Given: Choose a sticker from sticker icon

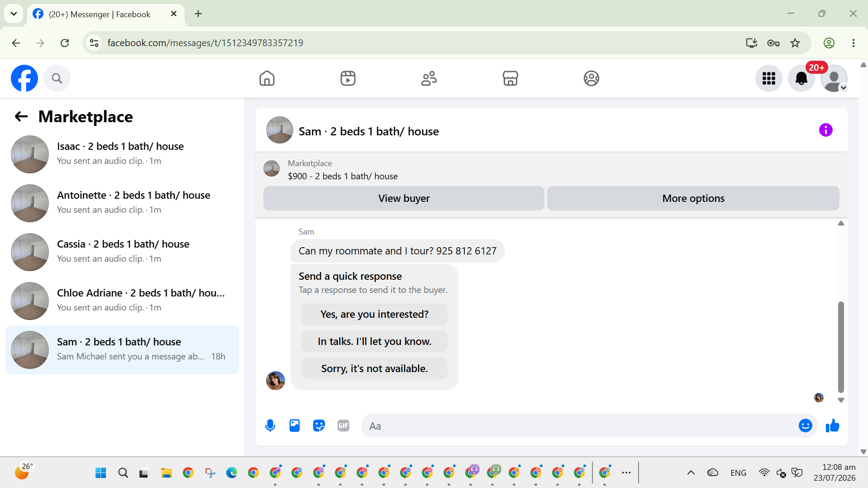Looking at the screenshot, I should tap(319, 426).
